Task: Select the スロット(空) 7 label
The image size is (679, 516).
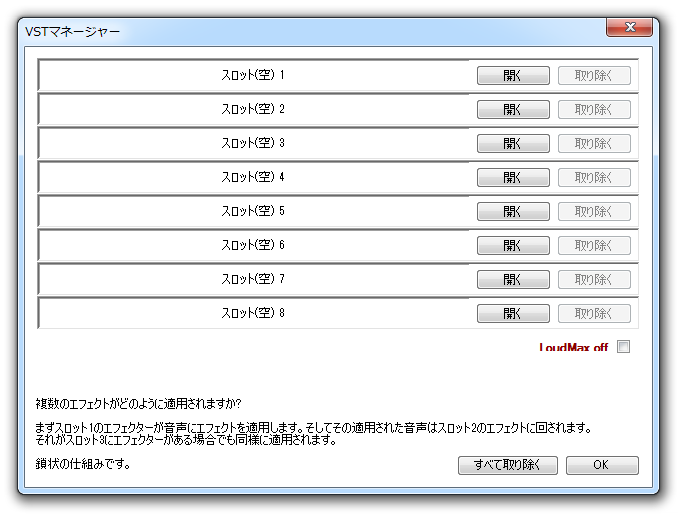Action: 253,279
